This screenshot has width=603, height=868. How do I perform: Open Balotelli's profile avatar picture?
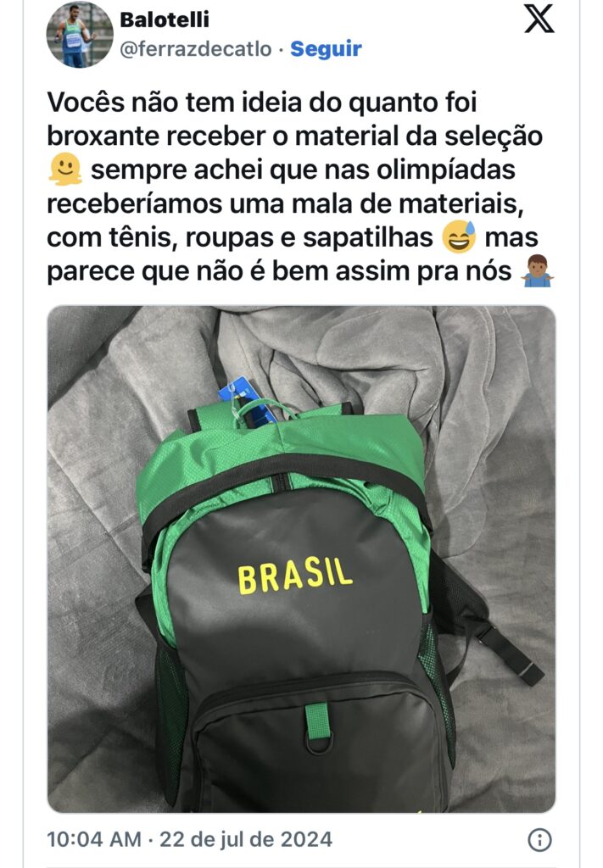click(79, 34)
